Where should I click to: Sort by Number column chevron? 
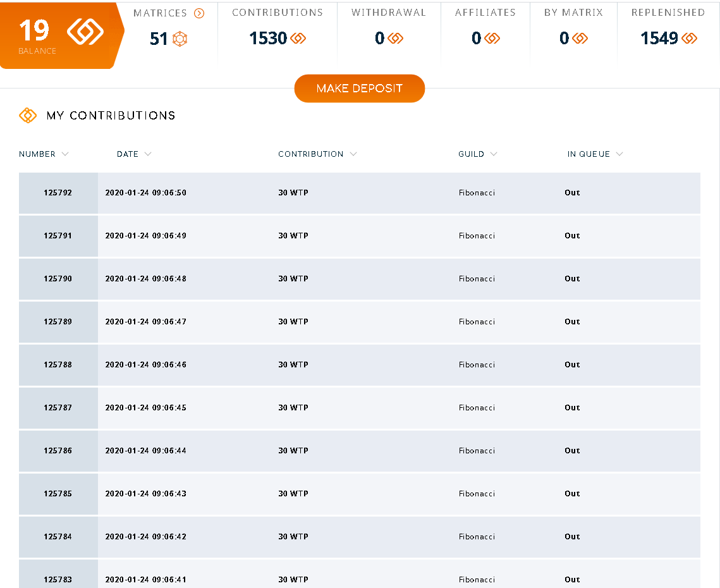pos(64,154)
